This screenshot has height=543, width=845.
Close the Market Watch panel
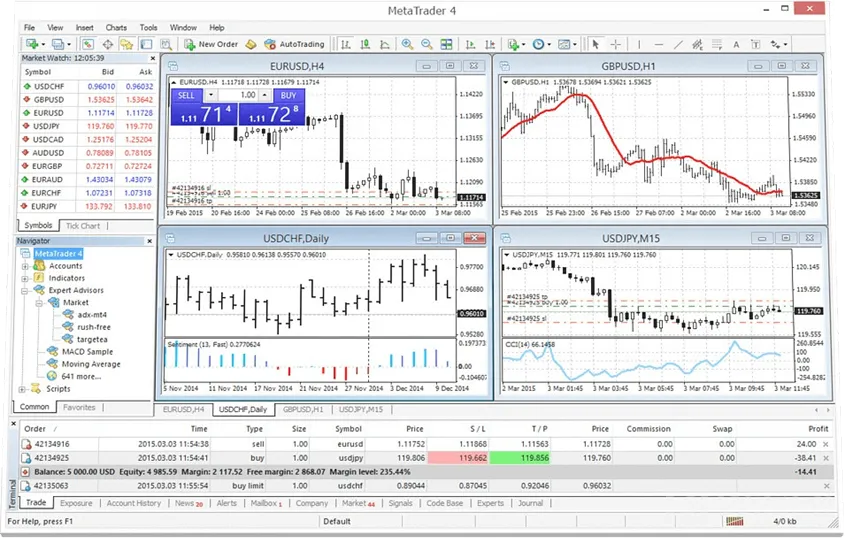[153, 58]
